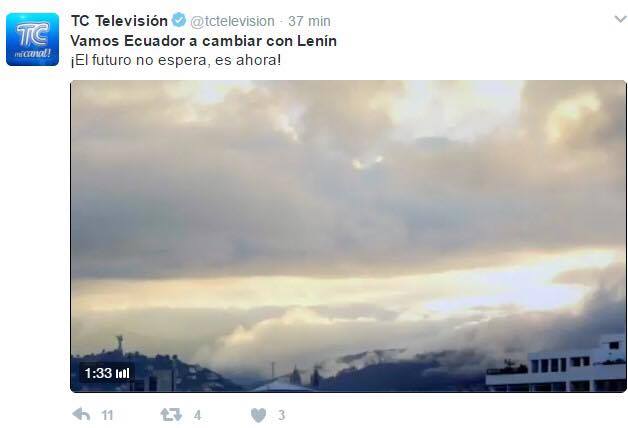Click the hilltop statue in video frame

(119, 344)
